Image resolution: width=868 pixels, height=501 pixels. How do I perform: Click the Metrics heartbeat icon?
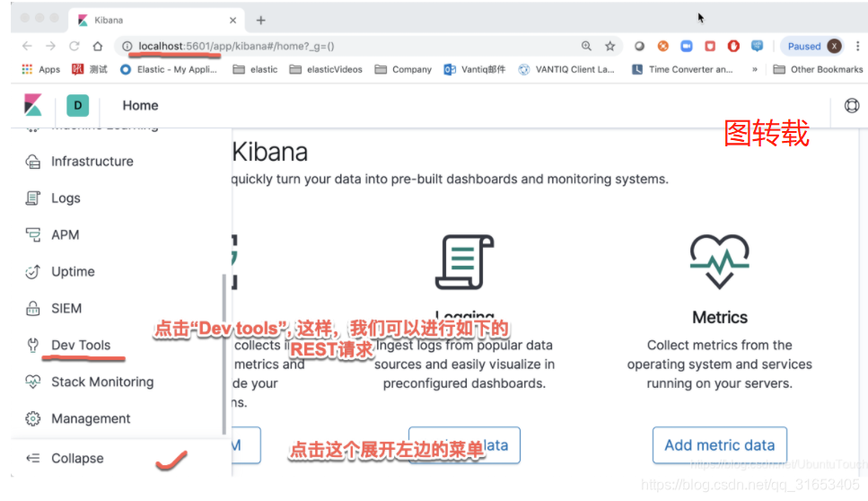(720, 261)
